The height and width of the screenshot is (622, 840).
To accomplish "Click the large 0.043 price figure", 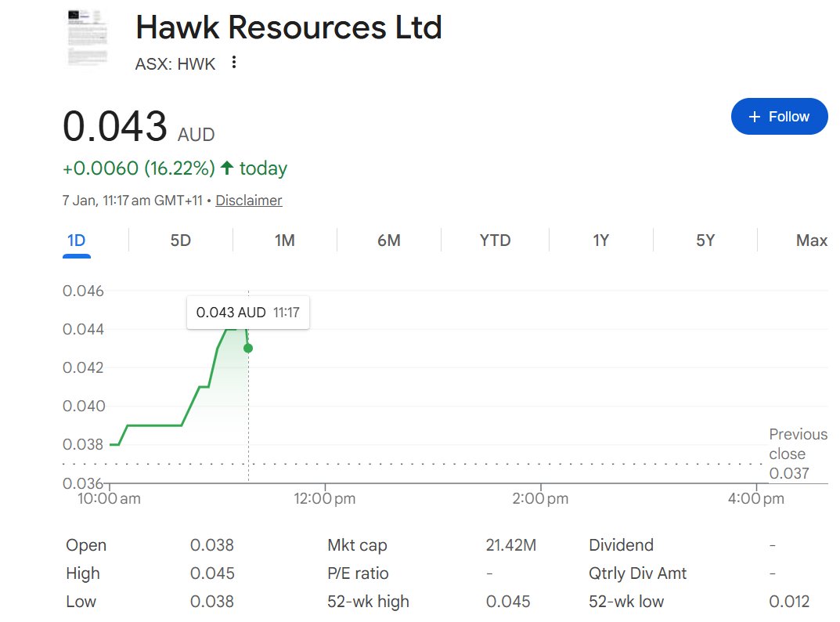I will point(115,127).
